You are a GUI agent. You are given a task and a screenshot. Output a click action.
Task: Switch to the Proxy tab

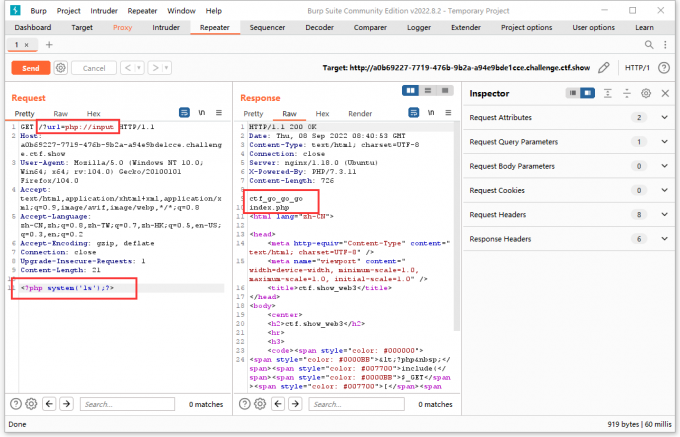pos(122,27)
